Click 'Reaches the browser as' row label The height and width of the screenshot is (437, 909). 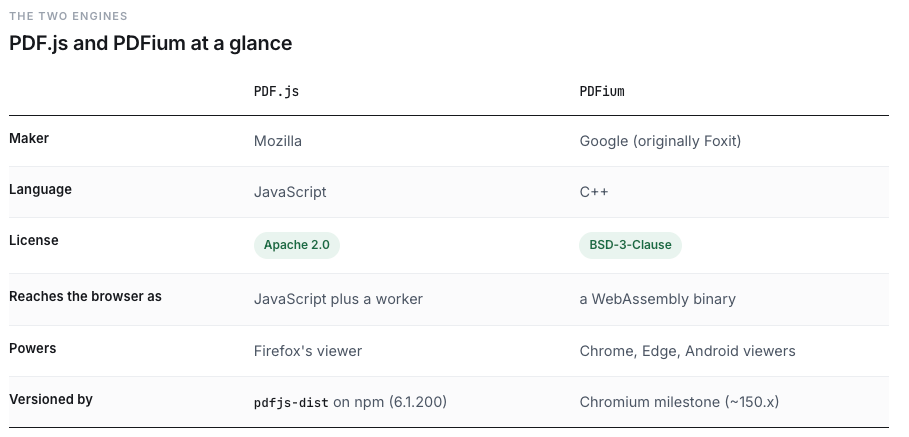pyautogui.click(x=85, y=296)
